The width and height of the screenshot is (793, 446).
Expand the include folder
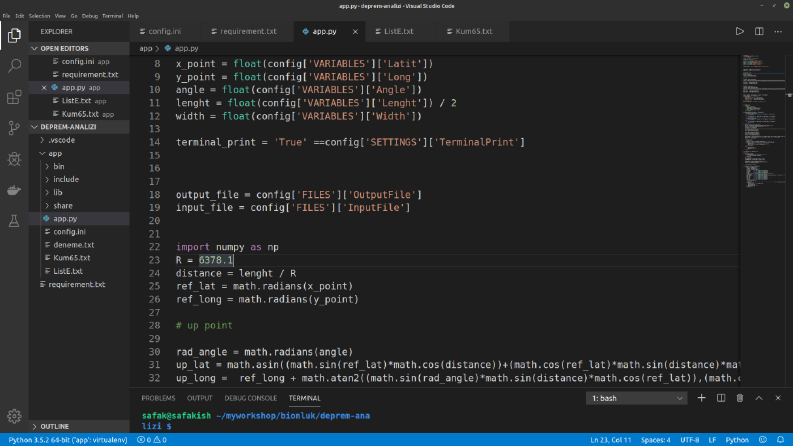[x=79, y=180]
